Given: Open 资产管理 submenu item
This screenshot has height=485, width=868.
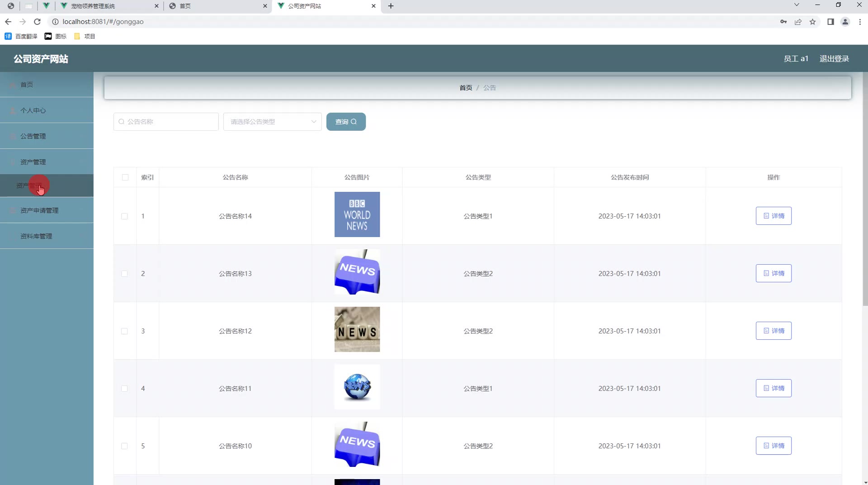Looking at the screenshot, I should (x=47, y=185).
